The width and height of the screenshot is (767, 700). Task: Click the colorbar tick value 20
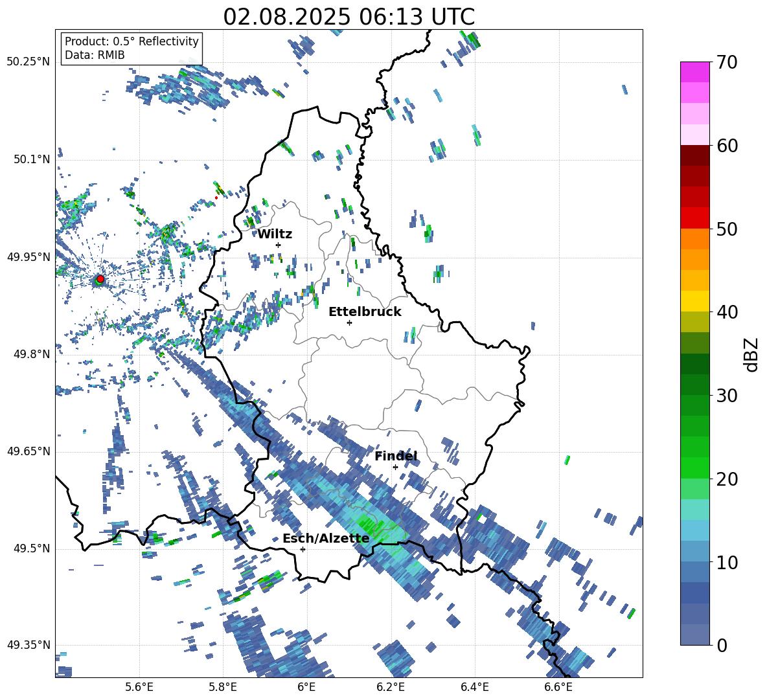(x=727, y=479)
